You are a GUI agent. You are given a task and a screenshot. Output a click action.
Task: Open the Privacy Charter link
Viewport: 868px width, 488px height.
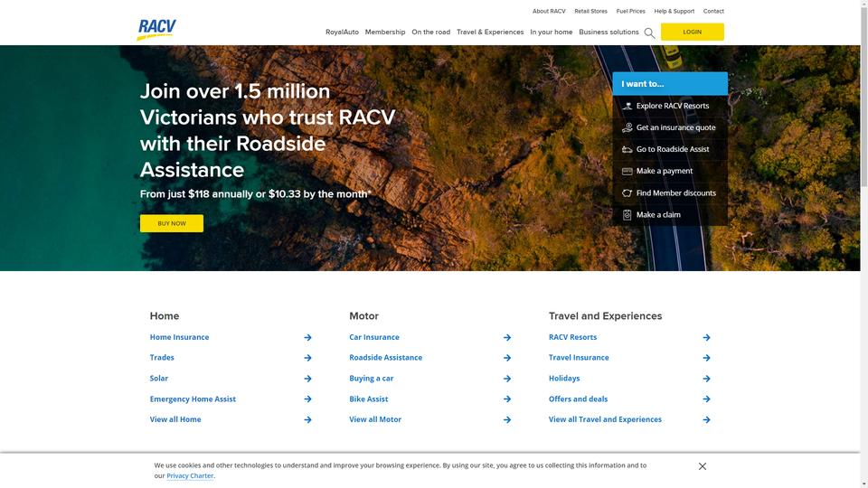coord(190,476)
